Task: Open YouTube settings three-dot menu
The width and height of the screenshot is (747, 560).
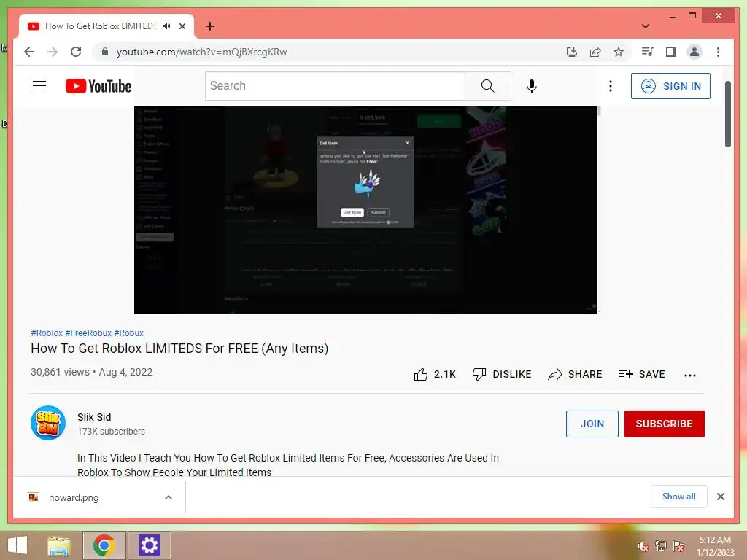Action: (x=611, y=86)
